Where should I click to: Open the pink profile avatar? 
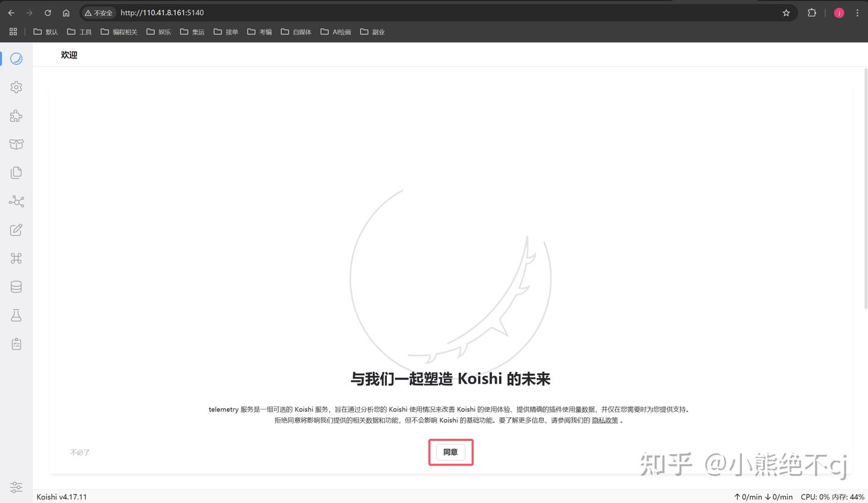839,13
